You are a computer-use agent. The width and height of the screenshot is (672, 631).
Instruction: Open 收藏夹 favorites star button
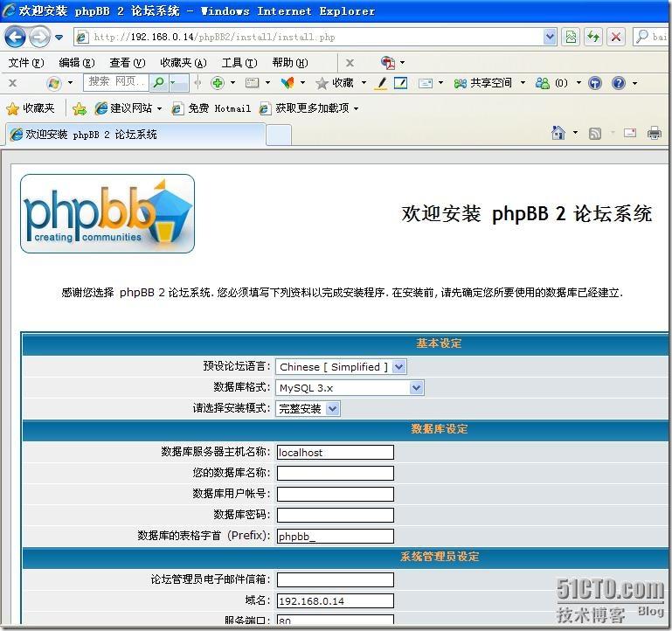(x=30, y=108)
